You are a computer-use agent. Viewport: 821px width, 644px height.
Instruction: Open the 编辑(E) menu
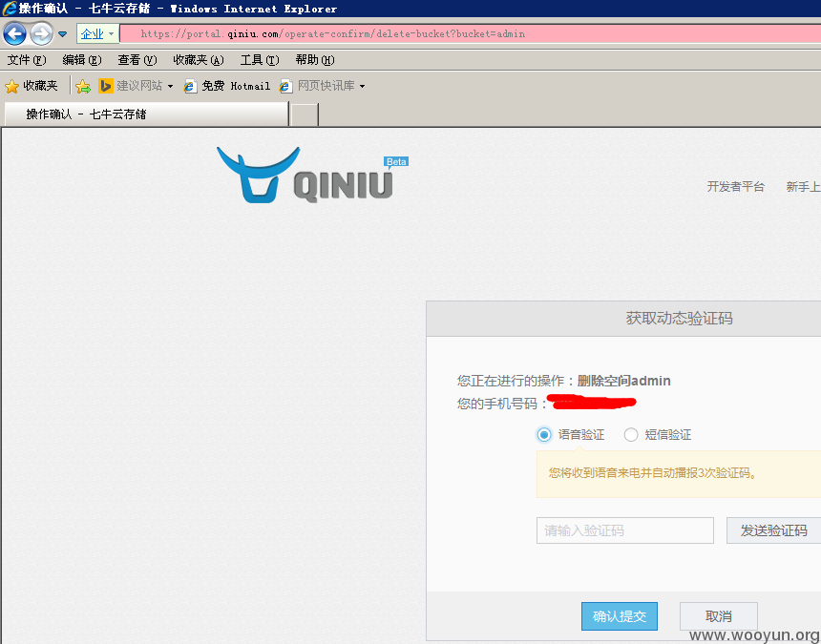82,60
